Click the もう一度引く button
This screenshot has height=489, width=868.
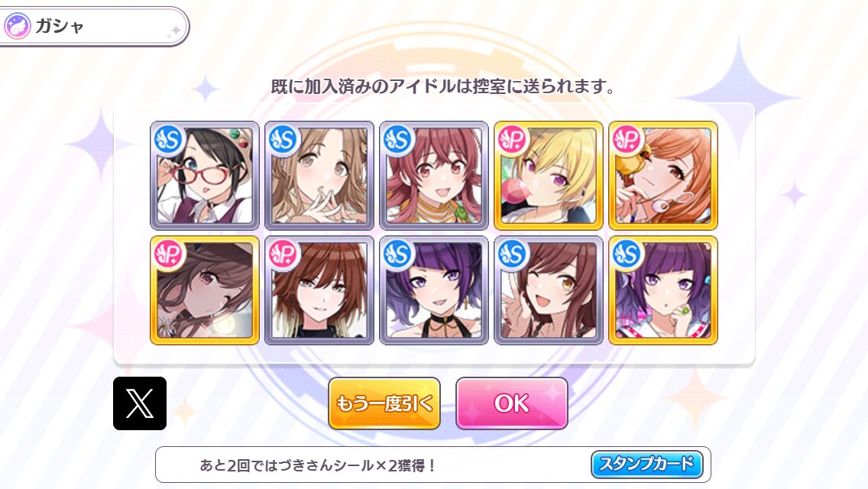[x=384, y=403]
